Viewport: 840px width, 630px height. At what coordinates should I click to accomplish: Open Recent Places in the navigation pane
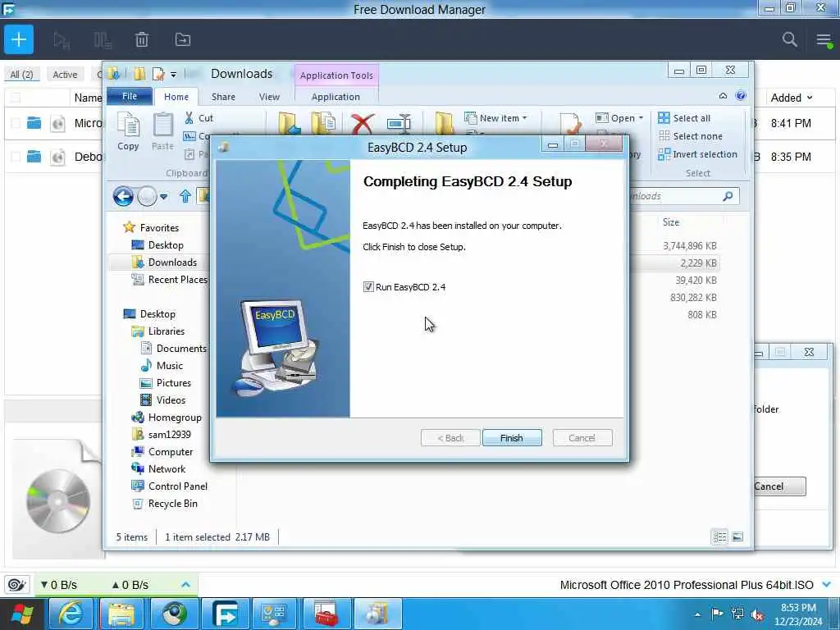tap(170, 279)
